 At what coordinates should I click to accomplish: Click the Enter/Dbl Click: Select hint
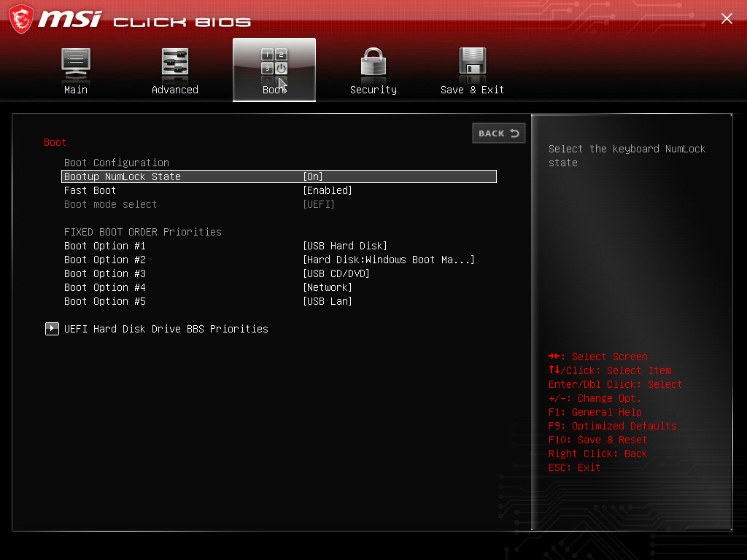pyautogui.click(x=616, y=384)
